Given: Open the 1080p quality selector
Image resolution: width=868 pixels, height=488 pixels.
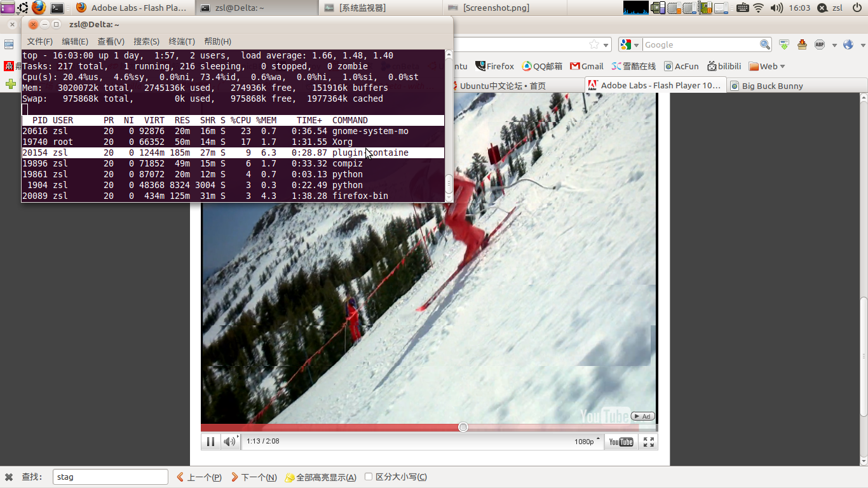Looking at the screenshot, I should coord(587,442).
